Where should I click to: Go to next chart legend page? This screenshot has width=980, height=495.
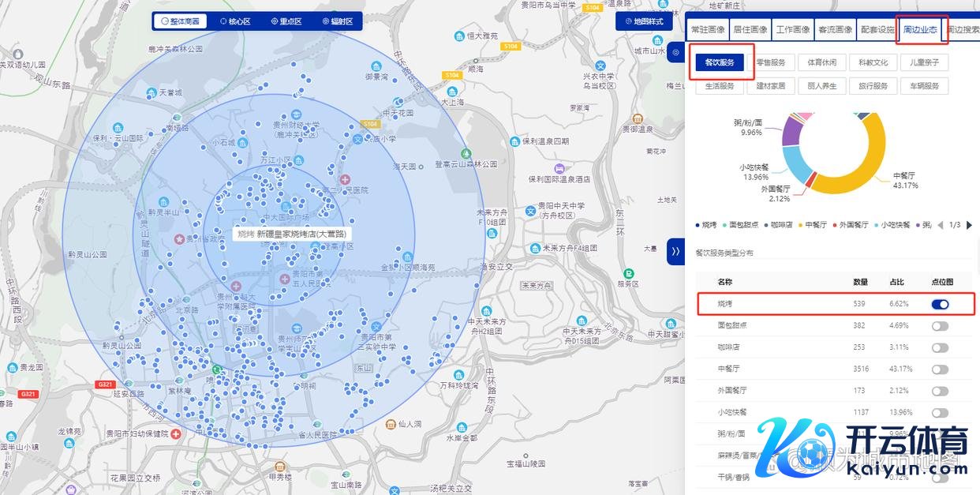tap(968, 225)
